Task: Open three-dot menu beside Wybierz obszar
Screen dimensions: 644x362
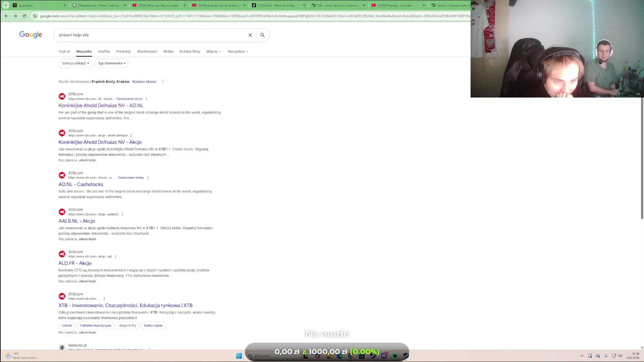Action: 163,81
